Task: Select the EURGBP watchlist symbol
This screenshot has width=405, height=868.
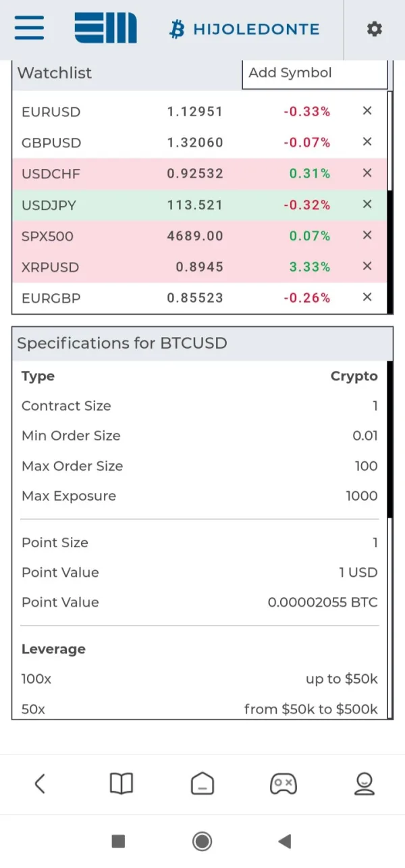Action: tap(51, 298)
